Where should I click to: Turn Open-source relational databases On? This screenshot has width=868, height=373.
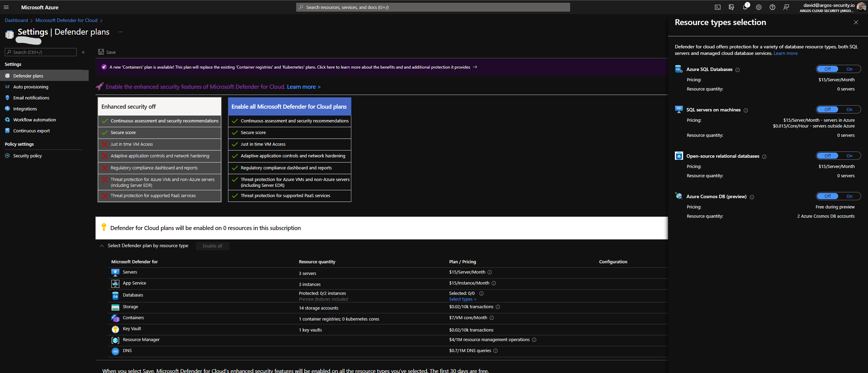coord(849,156)
